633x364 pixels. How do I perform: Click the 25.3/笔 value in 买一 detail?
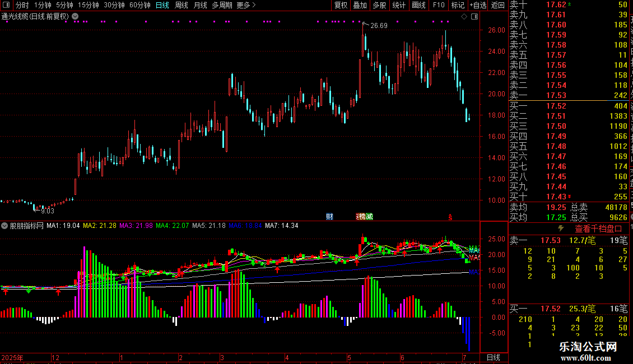coord(582,309)
